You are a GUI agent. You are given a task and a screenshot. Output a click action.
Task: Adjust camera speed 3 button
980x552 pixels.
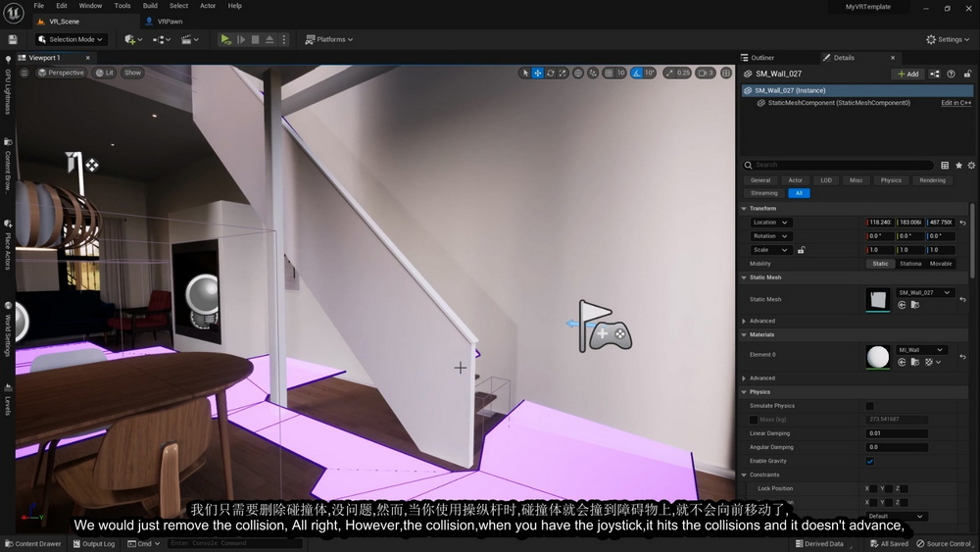[705, 74]
